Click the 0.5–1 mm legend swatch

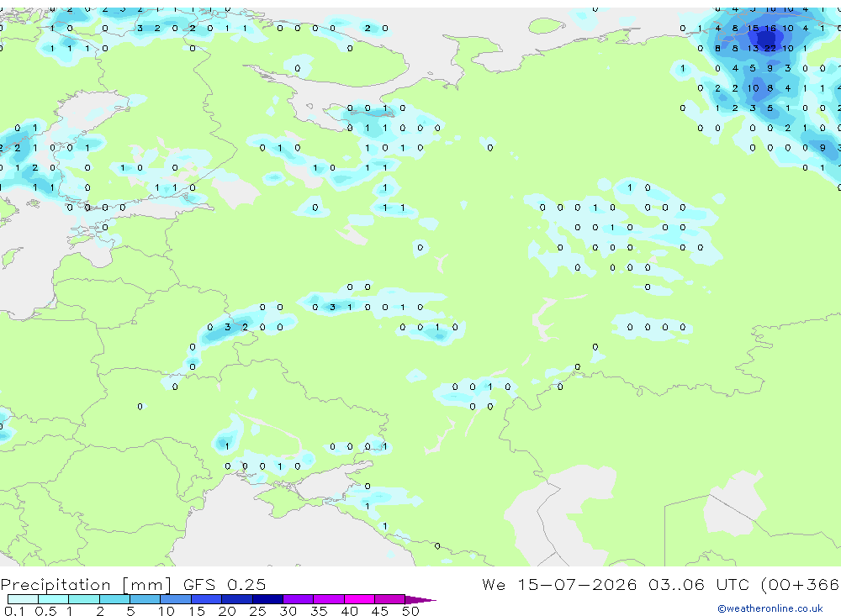54,599
